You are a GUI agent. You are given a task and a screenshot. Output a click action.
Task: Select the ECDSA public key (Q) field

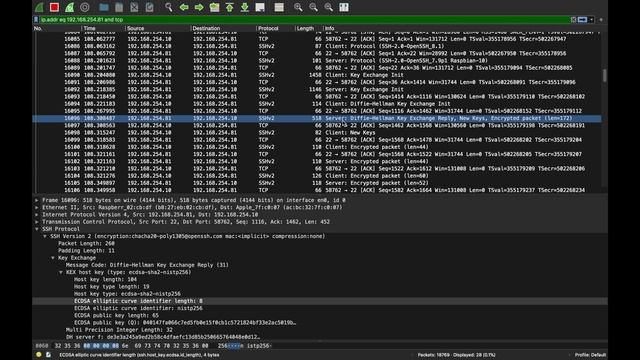coord(185,322)
